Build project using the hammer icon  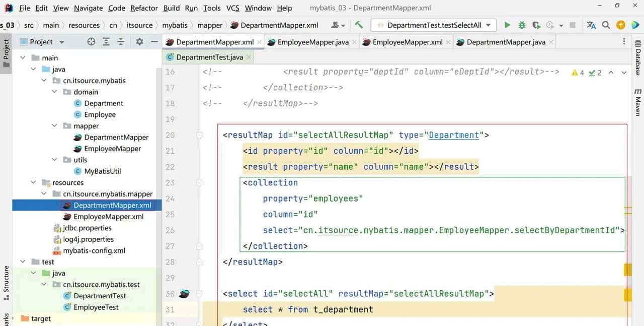(359, 25)
